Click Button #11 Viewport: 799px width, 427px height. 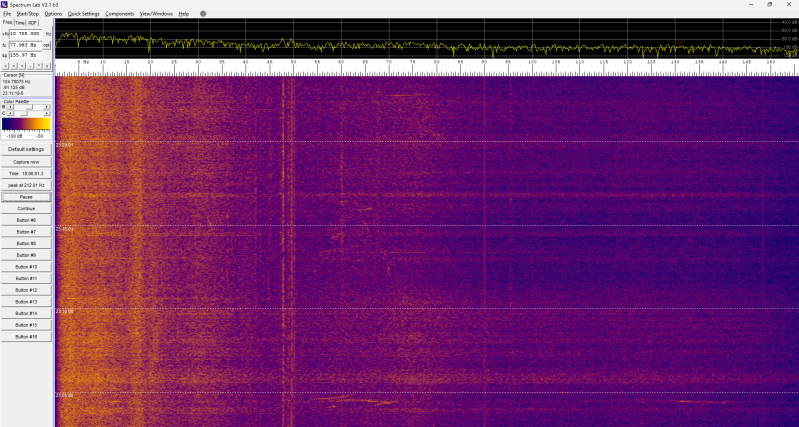[26, 278]
